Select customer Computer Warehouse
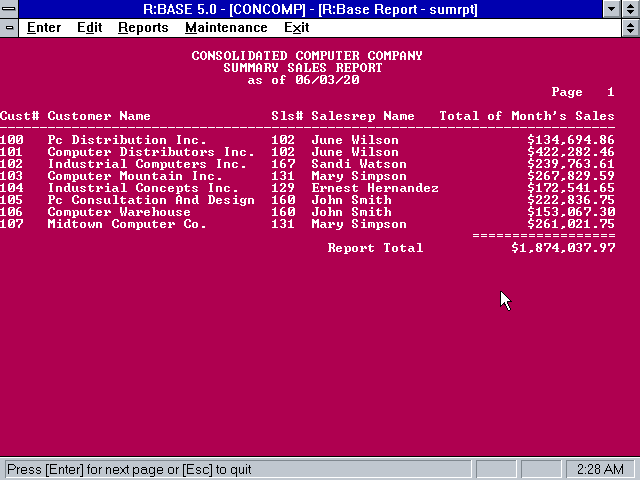The image size is (640, 480). (119, 212)
